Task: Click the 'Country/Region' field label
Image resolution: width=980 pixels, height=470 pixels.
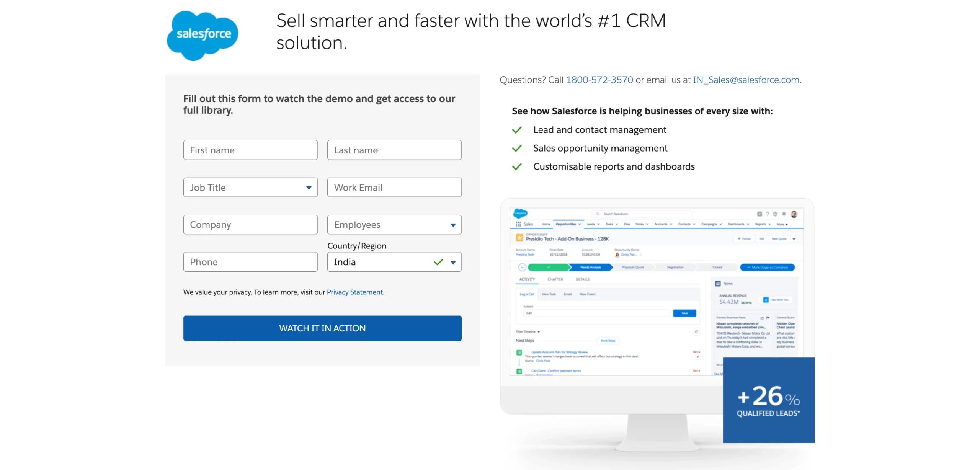Action: tap(357, 246)
